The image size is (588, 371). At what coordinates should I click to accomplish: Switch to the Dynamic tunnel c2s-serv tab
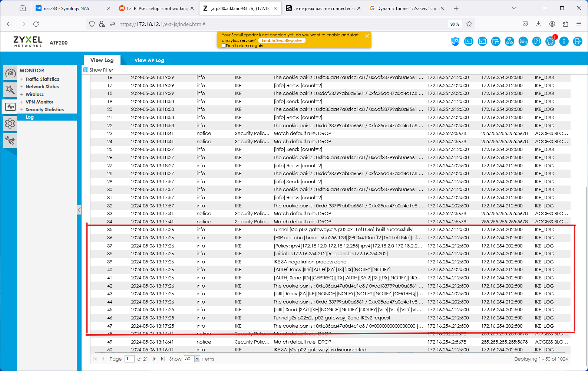tap(407, 8)
